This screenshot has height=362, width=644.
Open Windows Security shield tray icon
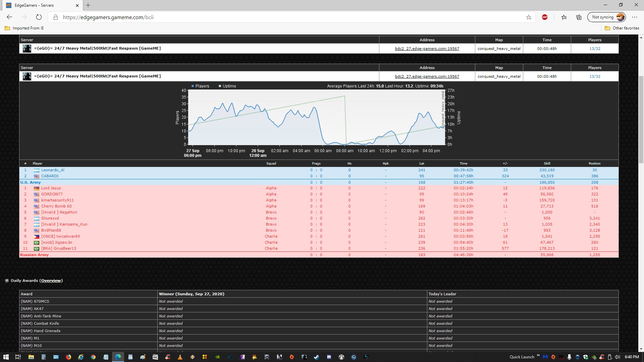pos(586,357)
